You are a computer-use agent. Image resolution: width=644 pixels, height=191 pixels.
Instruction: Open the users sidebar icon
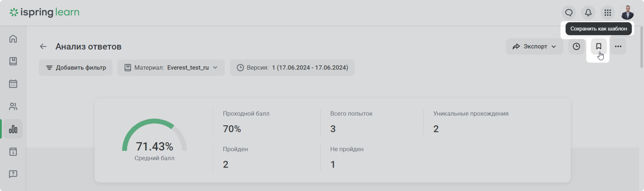coord(13,106)
